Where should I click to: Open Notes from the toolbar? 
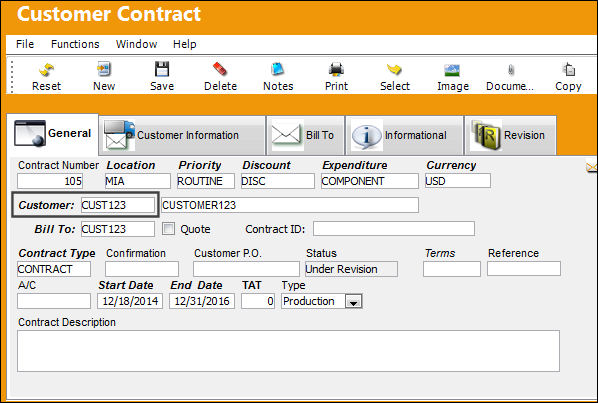pyautogui.click(x=278, y=69)
